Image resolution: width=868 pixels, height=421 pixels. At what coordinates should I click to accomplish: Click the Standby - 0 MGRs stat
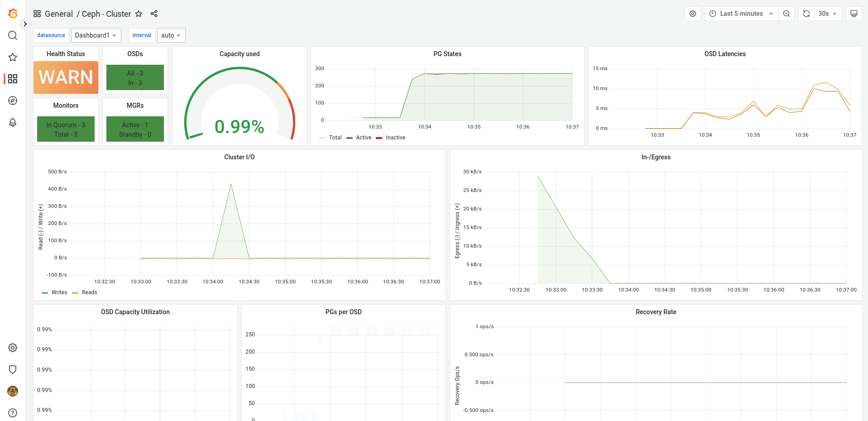click(135, 134)
